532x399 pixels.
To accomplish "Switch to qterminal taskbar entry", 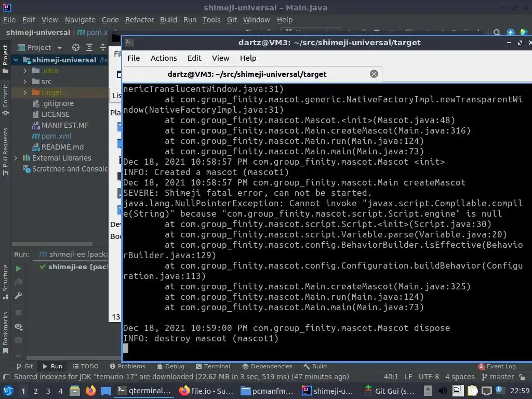I will [144, 391].
